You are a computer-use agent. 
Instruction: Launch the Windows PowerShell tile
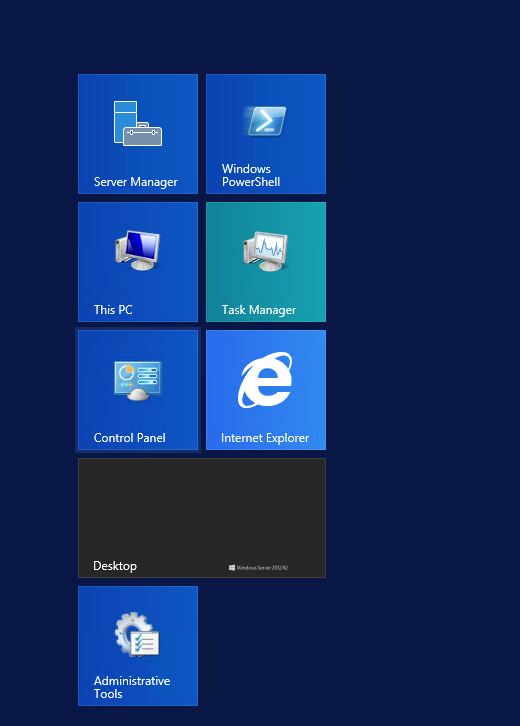click(x=266, y=134)
